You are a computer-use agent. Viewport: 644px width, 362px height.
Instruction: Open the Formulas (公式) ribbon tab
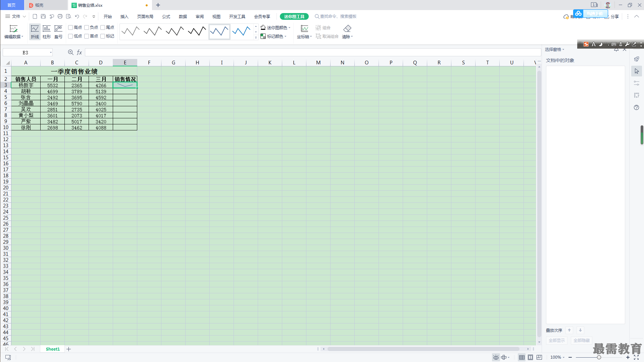click(x=166, y=16)
